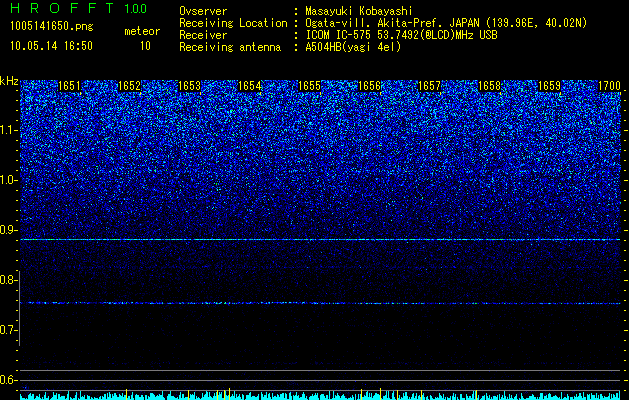Click the 1653 time marker
Screen dimensions: 629x400
click(x=189, y=86)
